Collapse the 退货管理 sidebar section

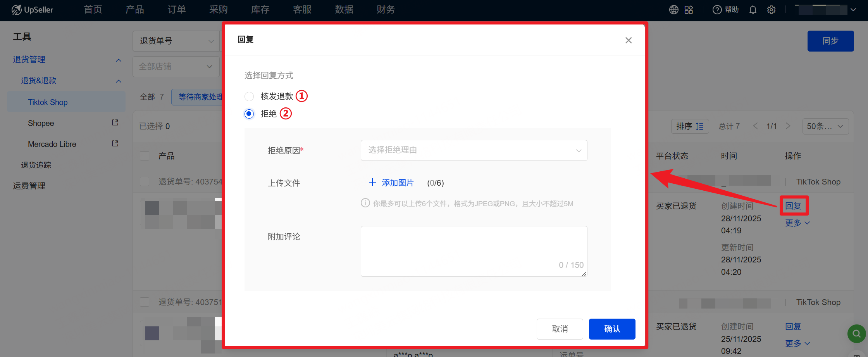pos(119,60)
